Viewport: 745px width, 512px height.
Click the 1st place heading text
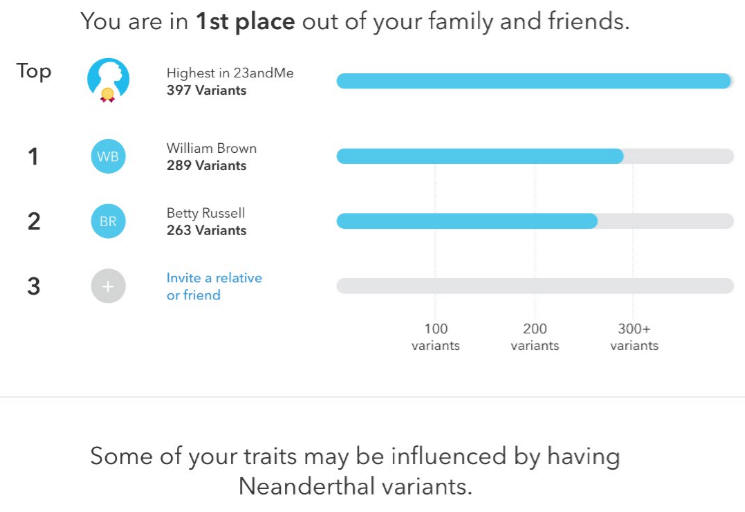click(x=245, y=22)
